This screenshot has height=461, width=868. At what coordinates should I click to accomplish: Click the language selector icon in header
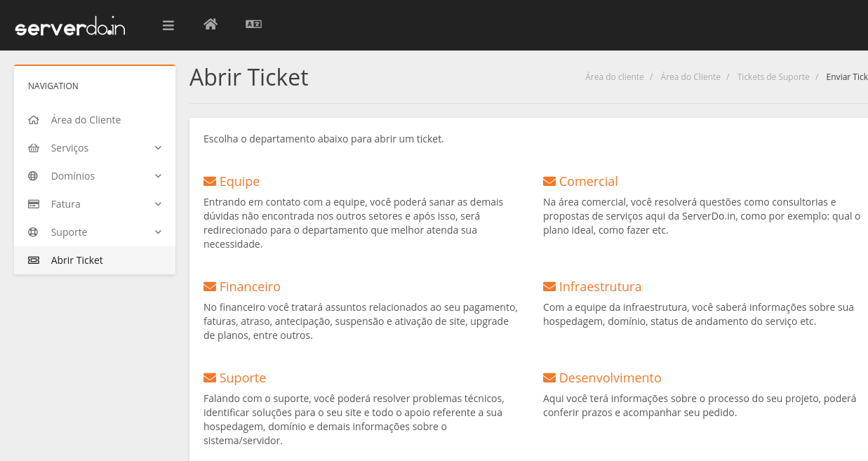pyautogui.click(x=253, y=25)
